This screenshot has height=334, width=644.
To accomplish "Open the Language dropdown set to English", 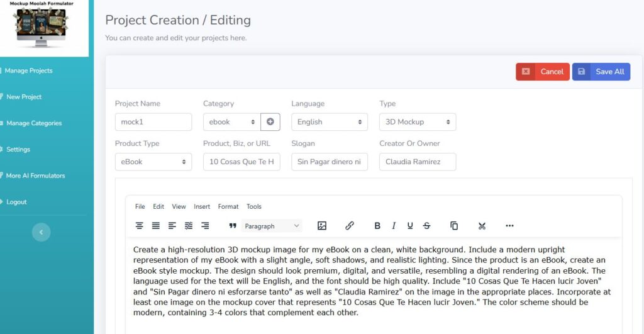I will [x=330, y=122].
